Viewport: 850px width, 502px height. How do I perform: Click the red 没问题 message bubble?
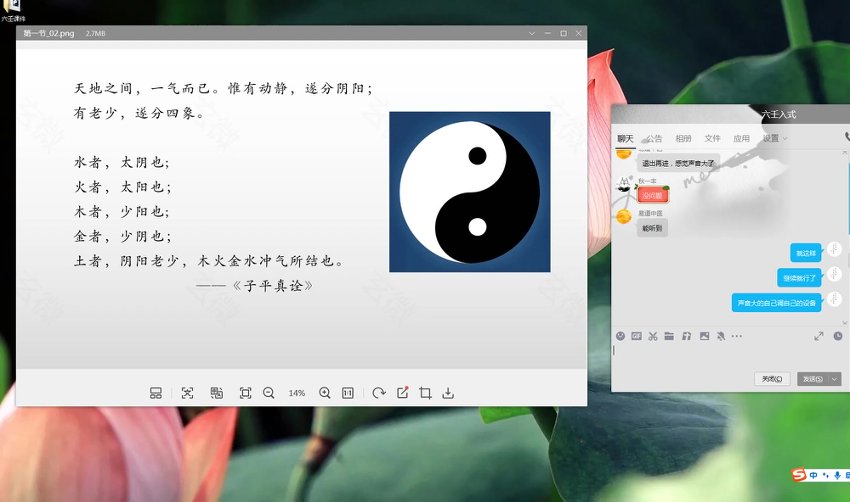pos(653,195)
